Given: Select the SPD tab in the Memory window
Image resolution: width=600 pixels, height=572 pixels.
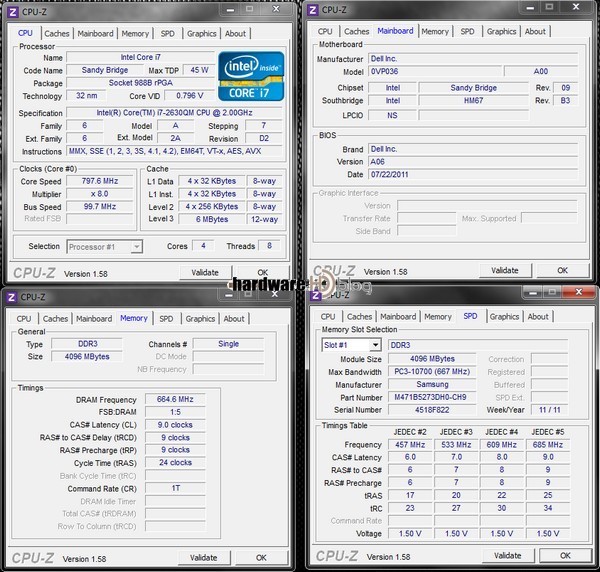Looking at the screenshot, I should pyautogui.click(x=166, y=319).
